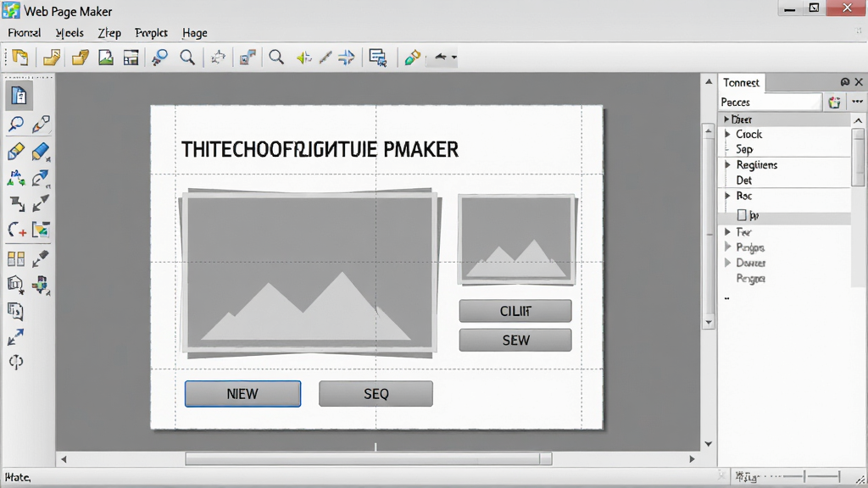Pick the blue marker tool in the left palette
The height and width of the screenshot is (488, 868).
(x=41, y=151)
